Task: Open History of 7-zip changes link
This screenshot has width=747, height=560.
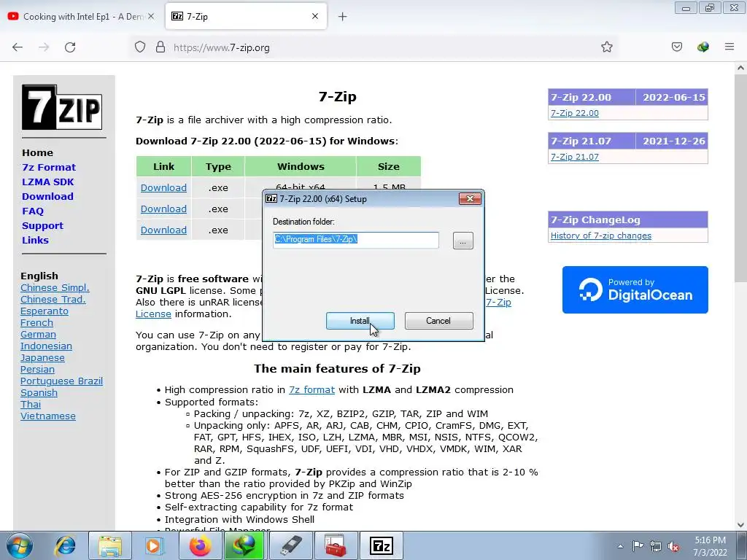Action: (601, 236)
